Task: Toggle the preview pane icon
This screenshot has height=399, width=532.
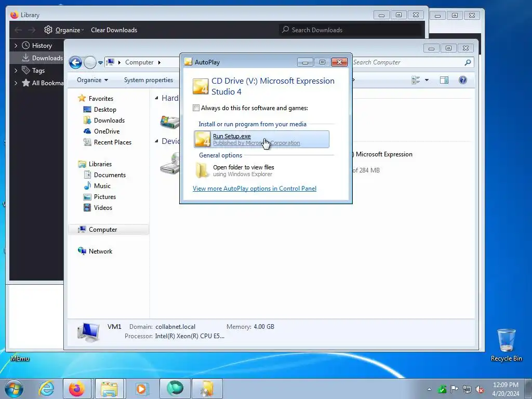Action: click(x=444, y=80)
